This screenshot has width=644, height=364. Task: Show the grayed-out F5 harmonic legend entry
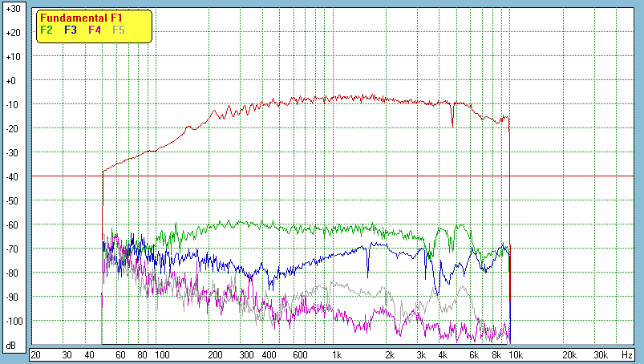pos(119,30)
